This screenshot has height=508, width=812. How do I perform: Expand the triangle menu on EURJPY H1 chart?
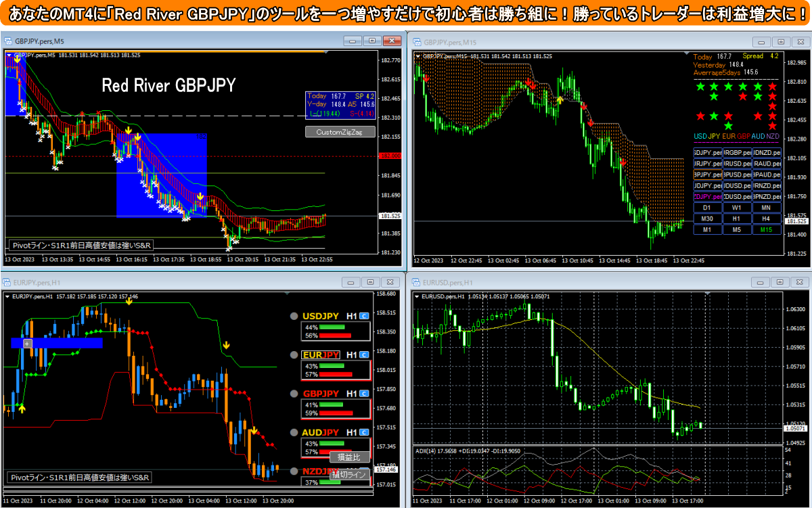pos(7,296)
